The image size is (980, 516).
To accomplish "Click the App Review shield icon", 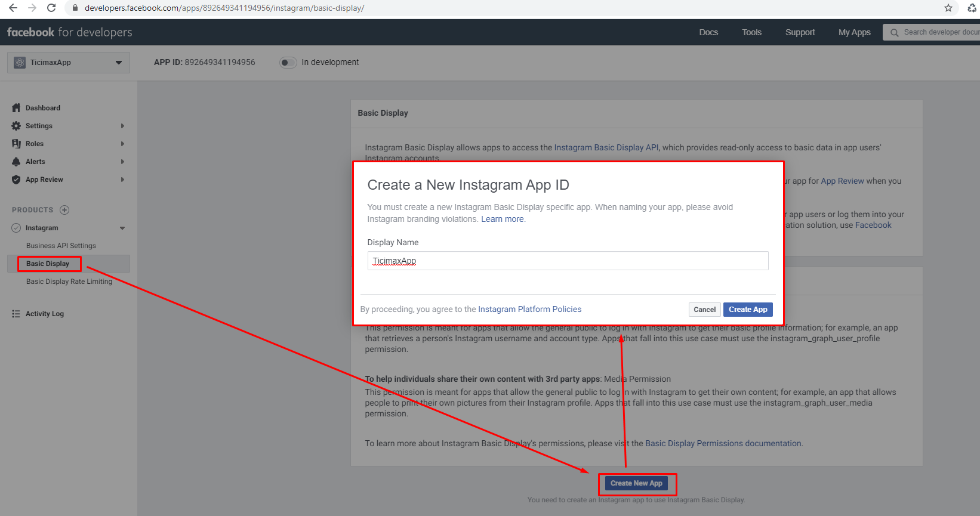I will [16, 180].
